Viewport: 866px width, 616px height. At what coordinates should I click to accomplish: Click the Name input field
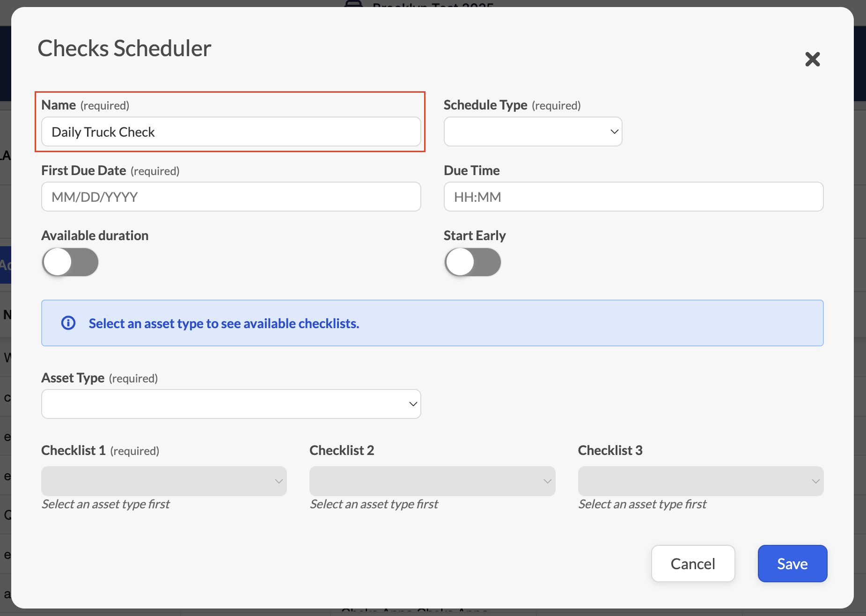click(231, 132)
